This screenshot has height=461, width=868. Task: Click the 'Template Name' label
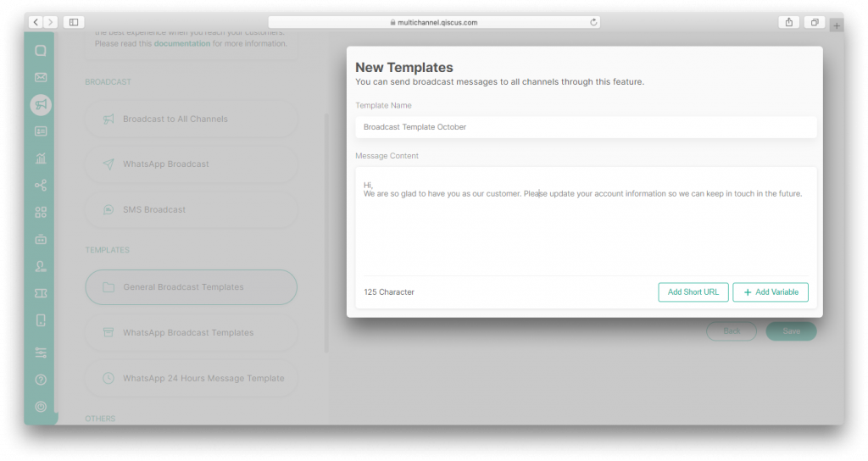(384, 105)
